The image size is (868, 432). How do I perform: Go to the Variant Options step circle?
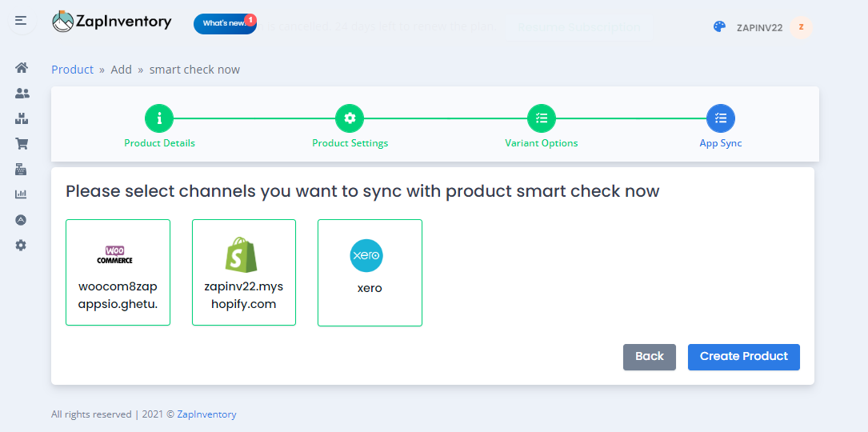[x=542, y=118]
